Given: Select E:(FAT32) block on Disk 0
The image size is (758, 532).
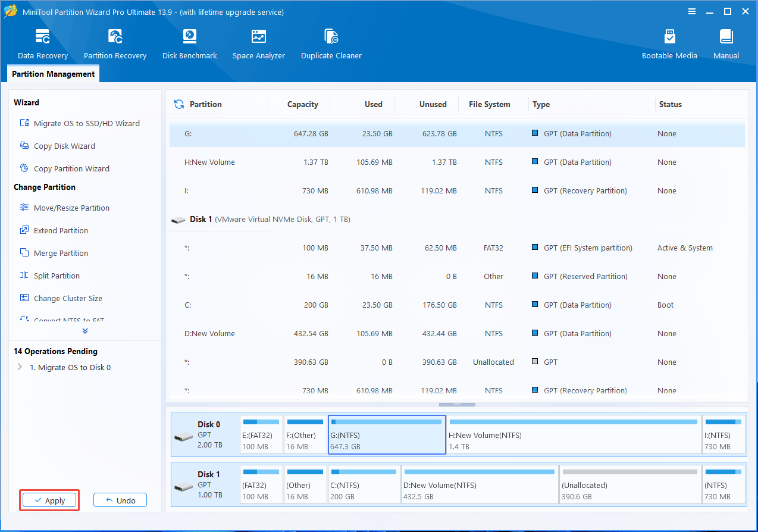Looking at the screenshot, I should (x=261, y=435).
